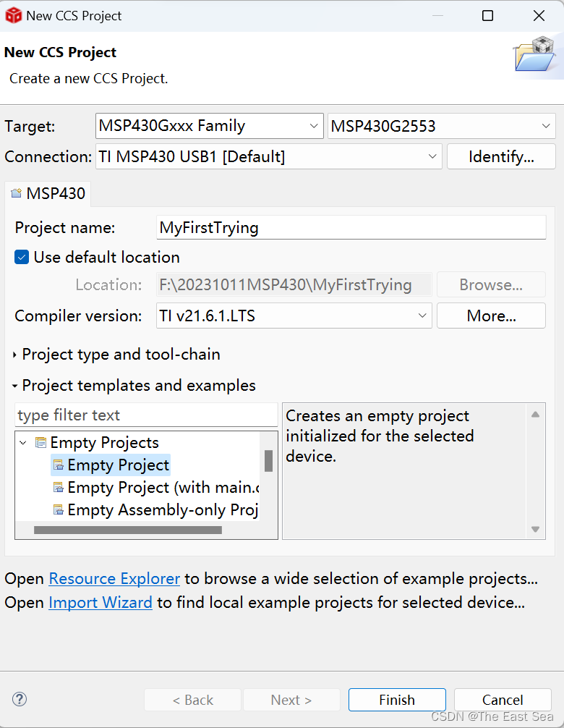Open the Resource Explorer link

[114, 578]
